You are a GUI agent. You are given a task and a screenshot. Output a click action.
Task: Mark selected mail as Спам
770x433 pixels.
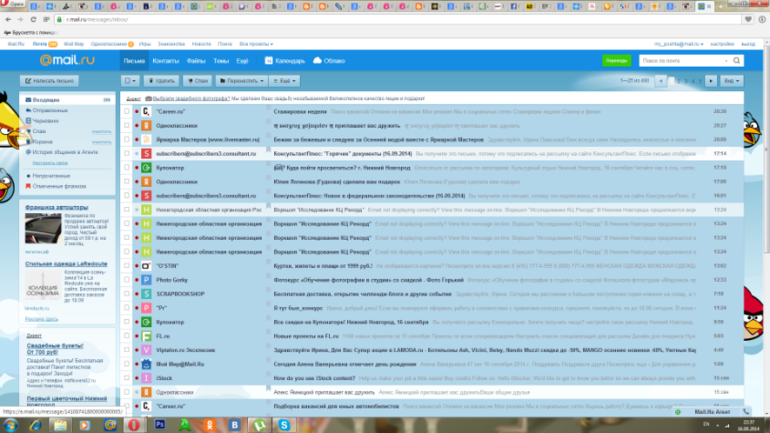click(x=198, y=80)
